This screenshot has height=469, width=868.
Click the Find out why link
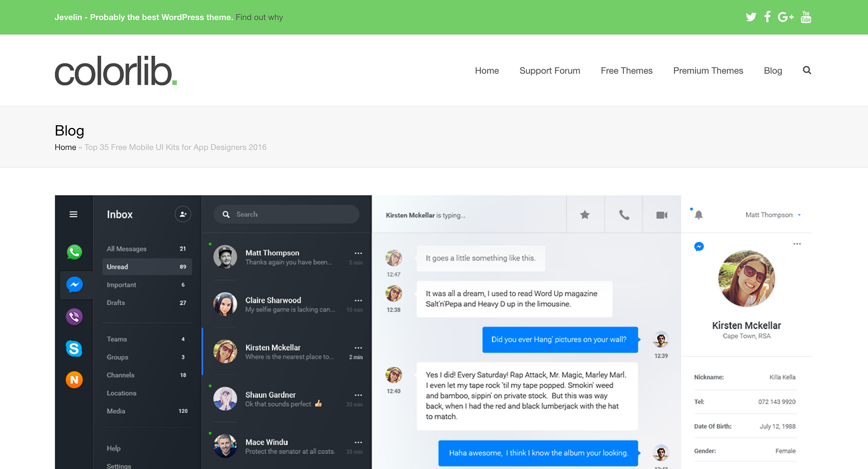coord(259,17)
